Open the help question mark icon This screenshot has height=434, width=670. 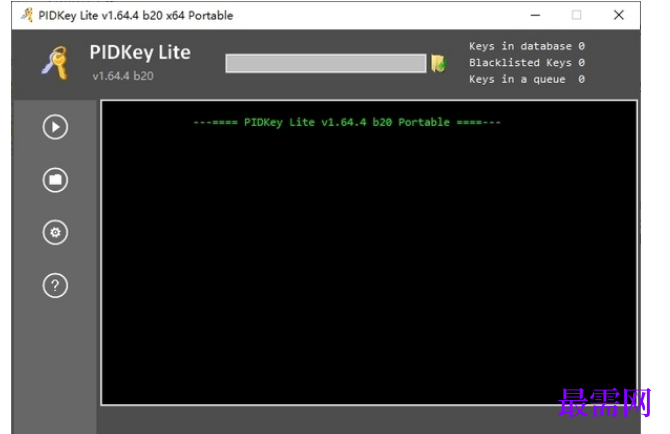[x=55, y=285]
